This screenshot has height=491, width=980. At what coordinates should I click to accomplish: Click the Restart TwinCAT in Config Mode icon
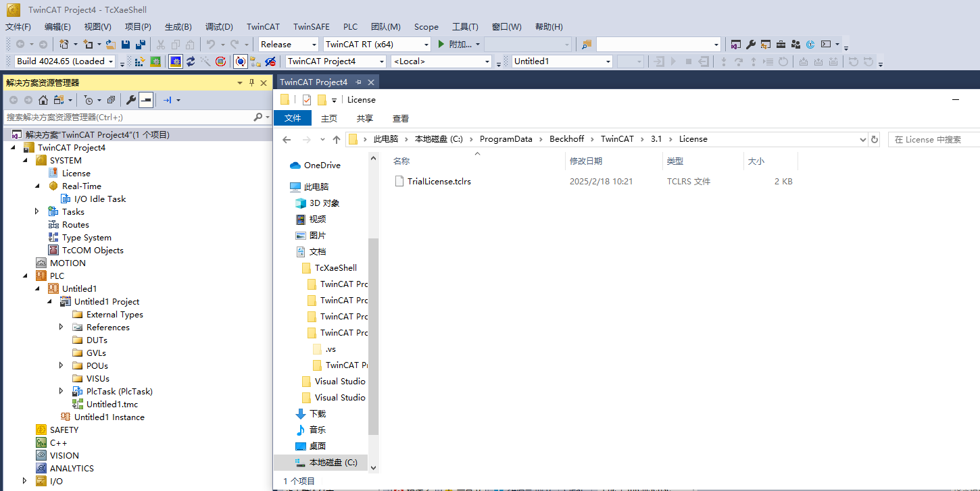(x=175, y=61)
